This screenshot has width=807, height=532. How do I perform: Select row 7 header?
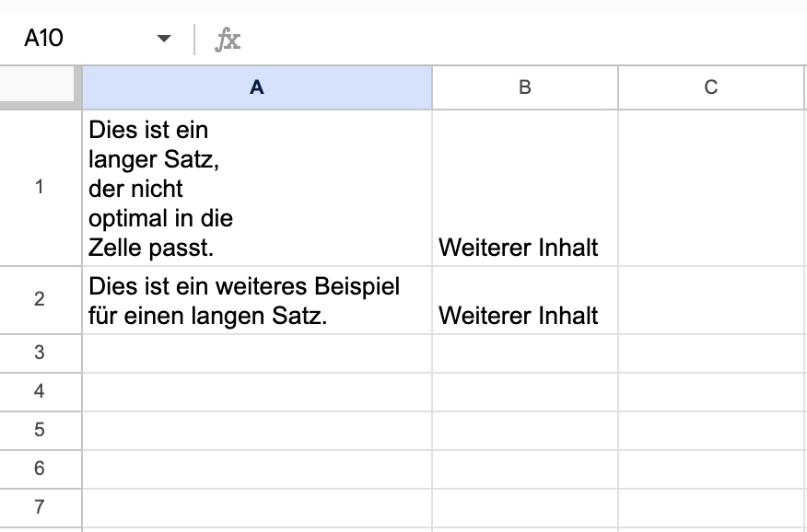click(x=41, y=508)
